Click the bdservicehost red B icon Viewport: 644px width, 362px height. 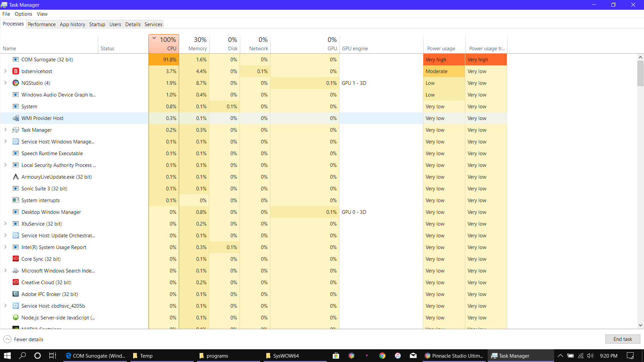pos(15,71)
